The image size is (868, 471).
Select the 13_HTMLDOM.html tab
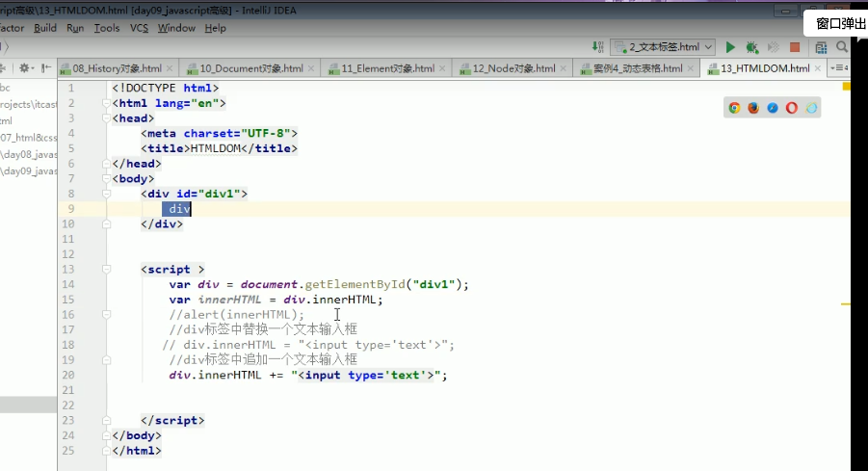coord(765,68)
